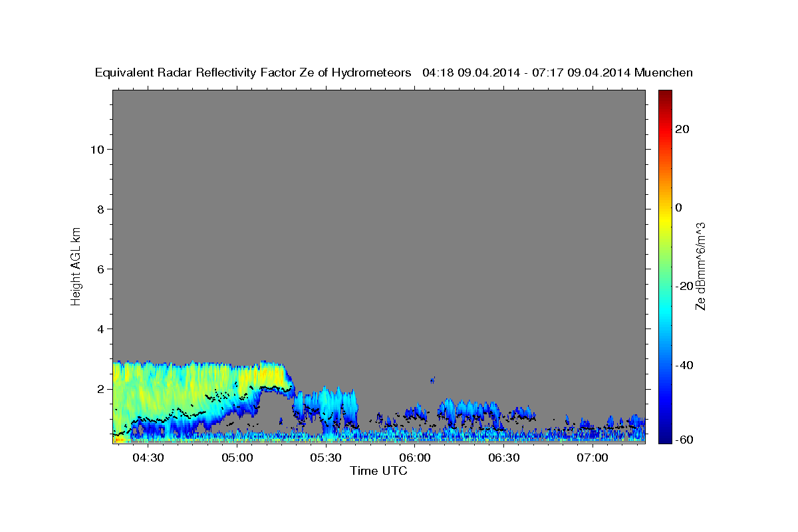Click the colorbar label '0'
Viewport: 798px width, 532px height.
(x=679, y=207)
